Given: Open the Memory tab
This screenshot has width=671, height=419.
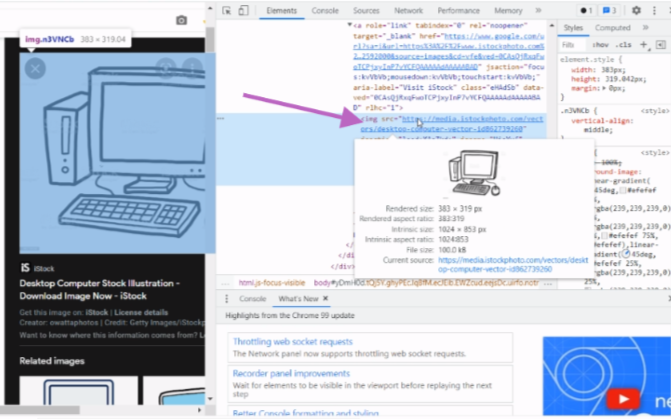Looking at the screenshot, I should pyautogui.click(x=508, y=11).
